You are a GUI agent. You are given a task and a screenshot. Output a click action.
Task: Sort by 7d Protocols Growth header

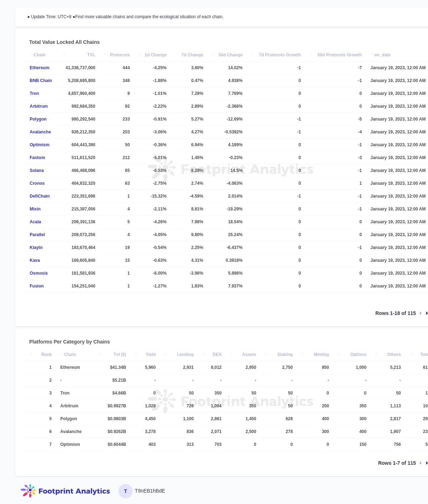coord(280,55)
